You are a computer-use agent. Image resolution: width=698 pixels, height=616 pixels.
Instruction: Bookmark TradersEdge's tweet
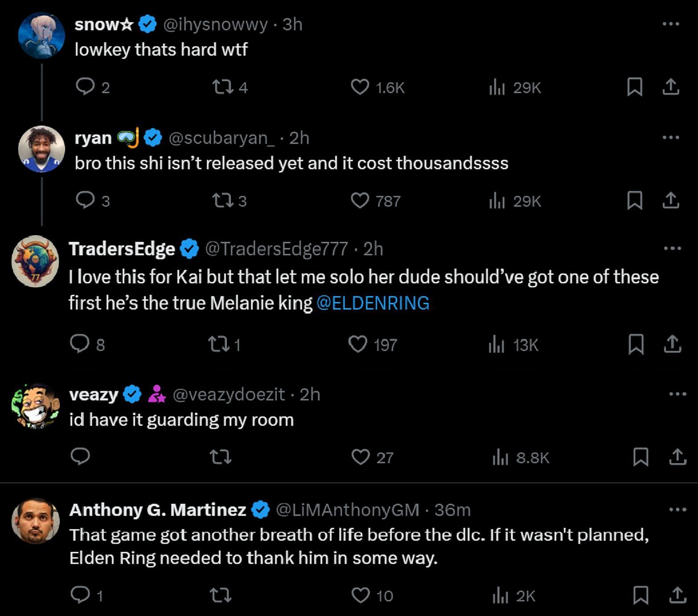636,344
